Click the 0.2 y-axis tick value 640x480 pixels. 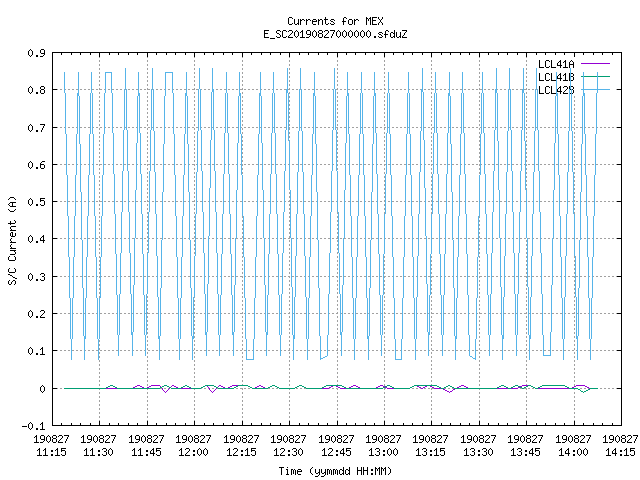(x=36, y=314)
